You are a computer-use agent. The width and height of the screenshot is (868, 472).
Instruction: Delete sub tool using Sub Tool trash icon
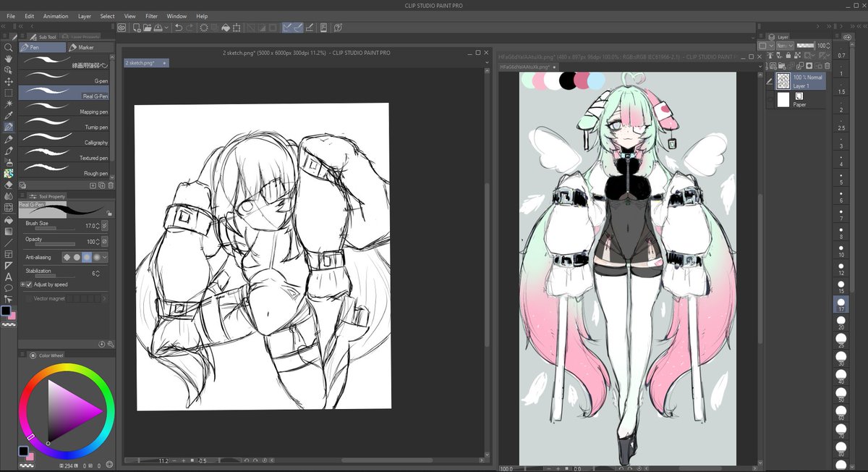click(111, 185)
